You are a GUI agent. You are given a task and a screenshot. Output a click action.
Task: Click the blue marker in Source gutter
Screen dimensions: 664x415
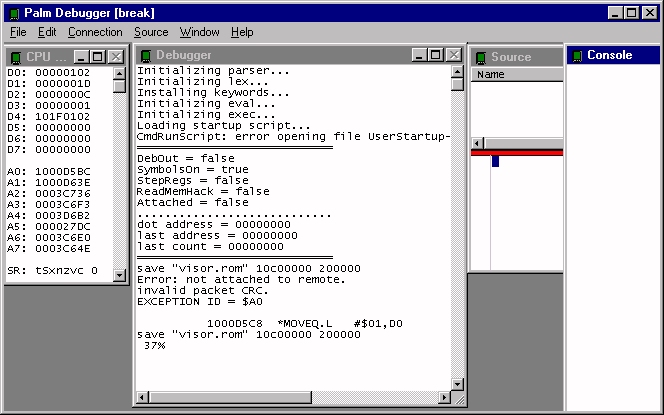[495, 161]
